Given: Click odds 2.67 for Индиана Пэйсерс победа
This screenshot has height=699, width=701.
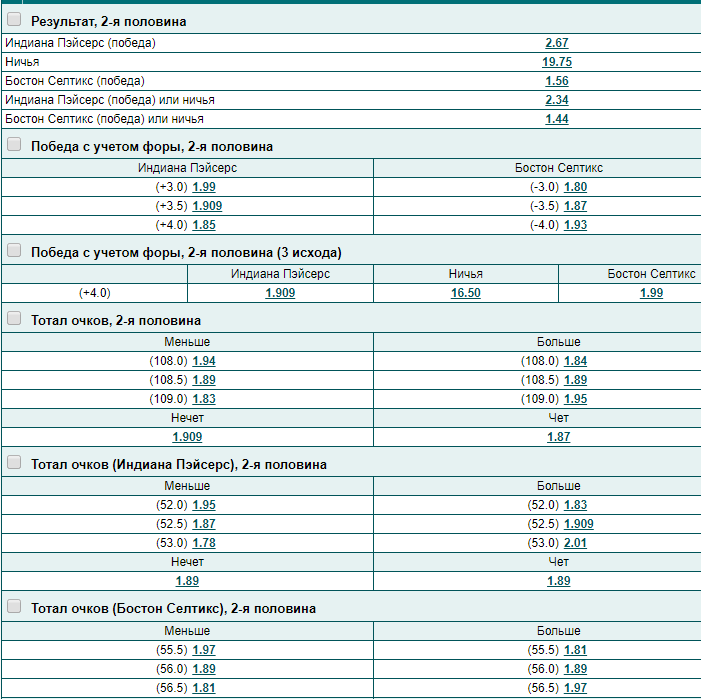Looking at the screenshot, I should click(x=557, y=43).
